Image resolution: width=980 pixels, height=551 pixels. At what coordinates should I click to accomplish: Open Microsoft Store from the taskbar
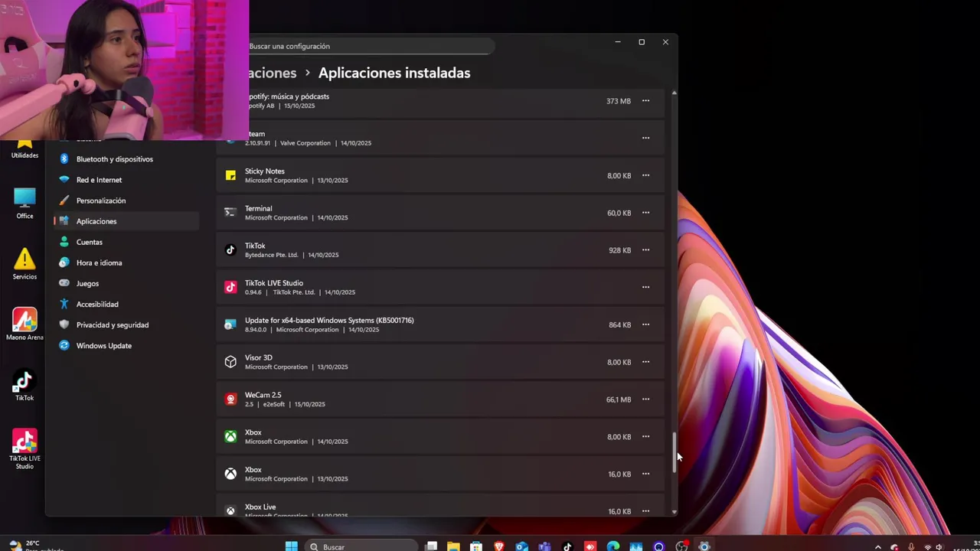476,546
